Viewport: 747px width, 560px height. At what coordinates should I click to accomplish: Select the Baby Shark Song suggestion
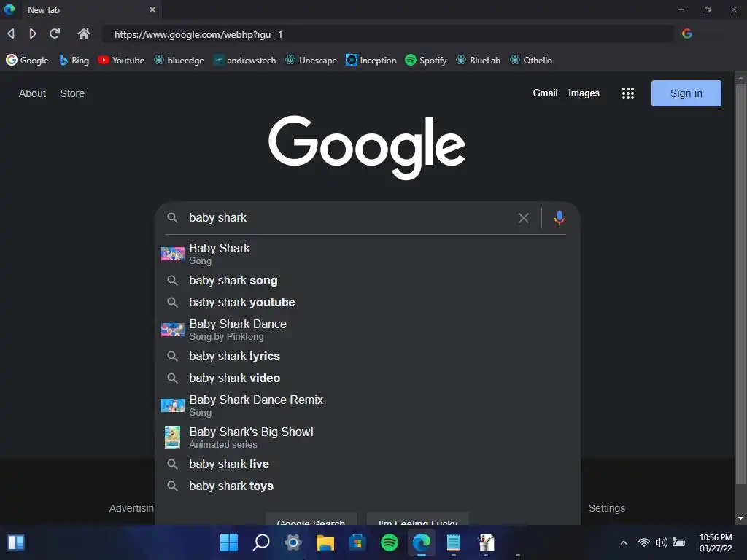[368, 254]
